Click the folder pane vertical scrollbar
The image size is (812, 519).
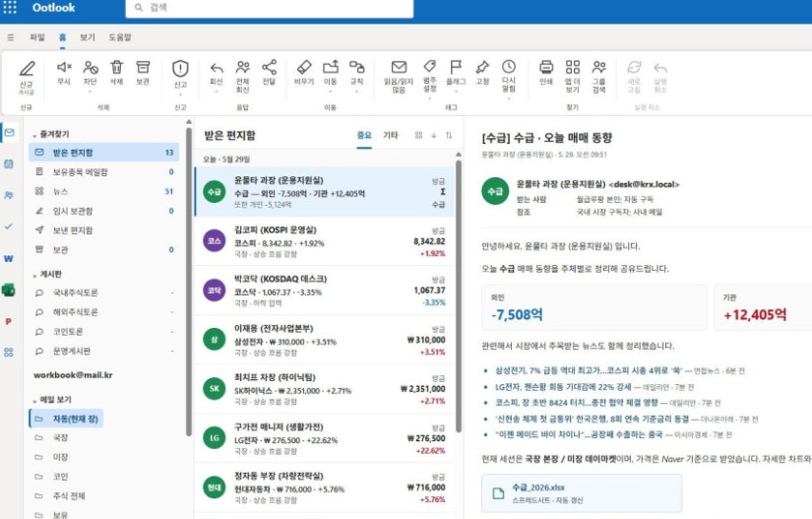(189, 280)
